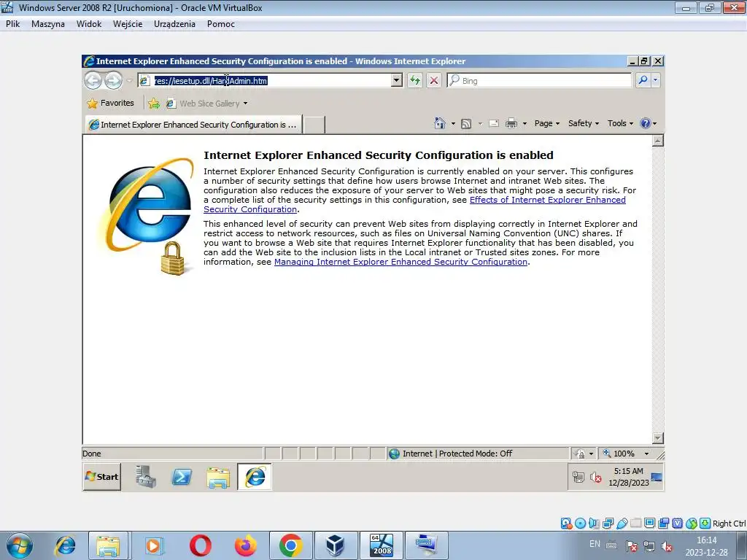Screen dimensions: 747x560
Task: Open a new blank tab
Action: coord(314,125)
